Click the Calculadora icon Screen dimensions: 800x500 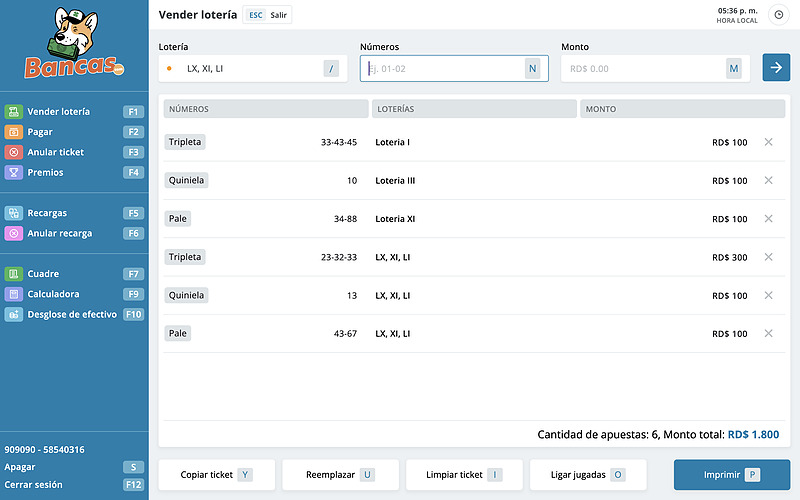[x=13, y=294]
